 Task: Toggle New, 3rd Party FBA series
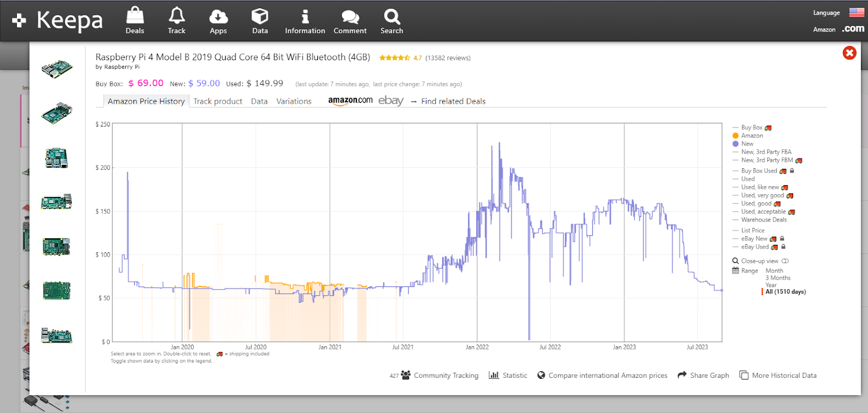pos(762,152)
